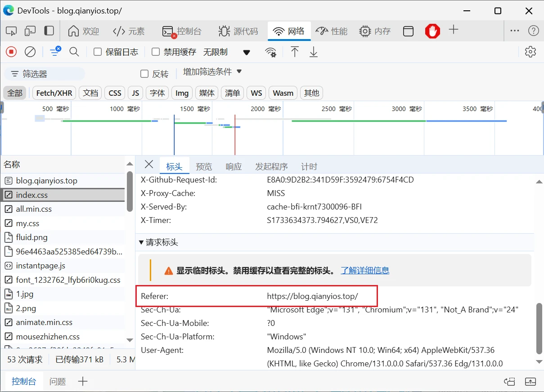Viewport: 544px width, 392px height.
Task: Filter requests by Fetch/XHR
Action: click(54, 93)
